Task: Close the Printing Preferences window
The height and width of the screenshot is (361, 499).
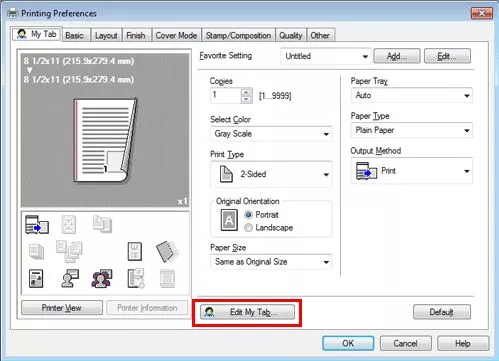Action: click(482, 13)
